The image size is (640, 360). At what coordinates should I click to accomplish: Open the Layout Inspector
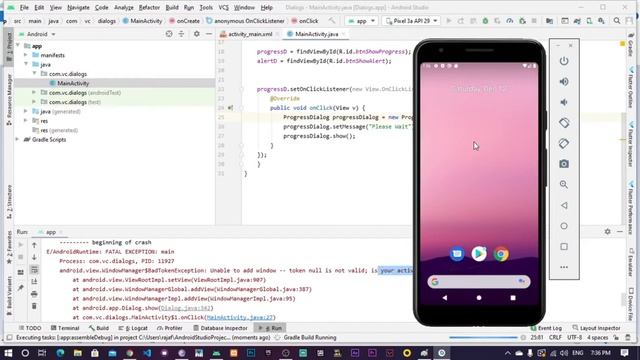click(596, 328)
